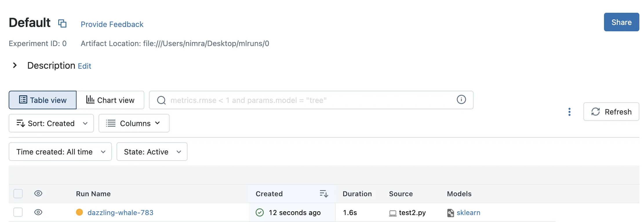644x222 pixels.
Task: Click the laptop source icon beside test2.py
Action: (x=393, y=213)
